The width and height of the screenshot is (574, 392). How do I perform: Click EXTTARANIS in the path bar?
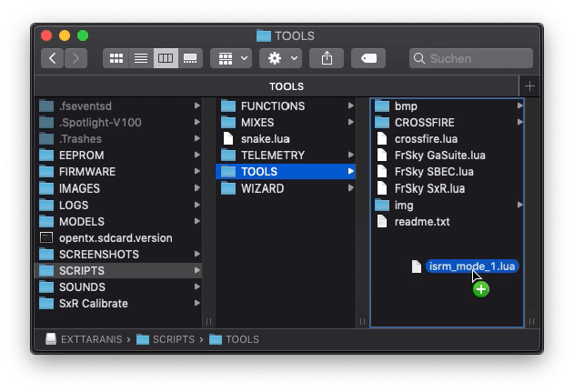[x=88, y=339]
